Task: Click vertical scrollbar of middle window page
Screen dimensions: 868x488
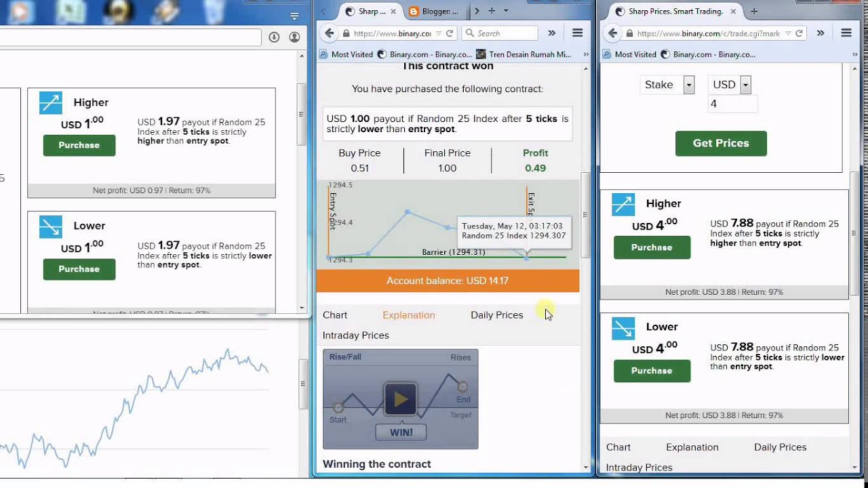Action: (585, 215)
